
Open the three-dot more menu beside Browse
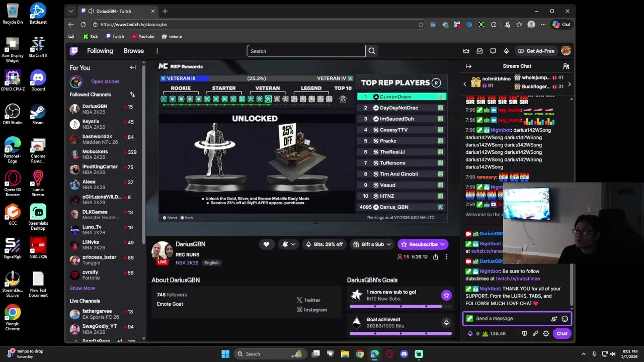click(x=157, y=51)
